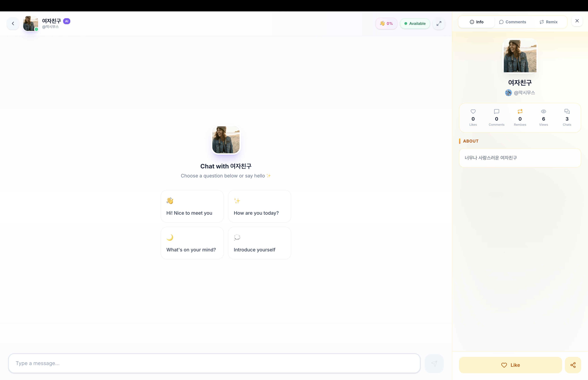Click the Remixes stat icon

pos(520,112)
